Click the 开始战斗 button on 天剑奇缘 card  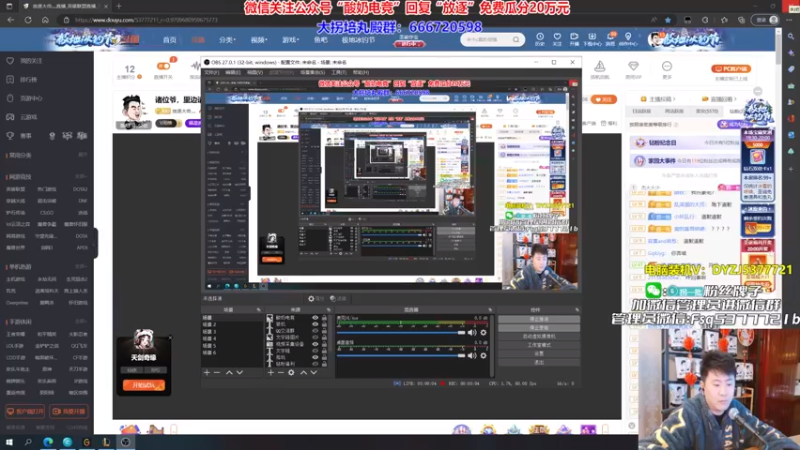pyautogui.click(x=143, y=385)
